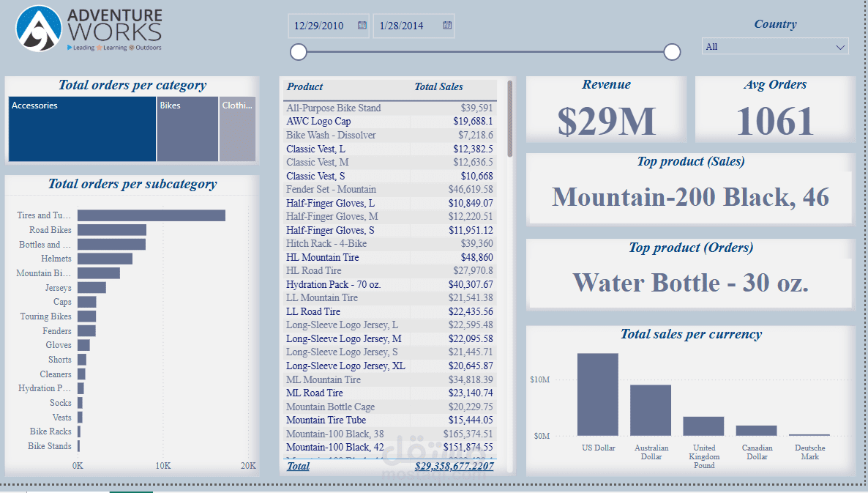Open the Country dropdown showing All
This screenshot has height=493, width=868.
pos(775,47)
